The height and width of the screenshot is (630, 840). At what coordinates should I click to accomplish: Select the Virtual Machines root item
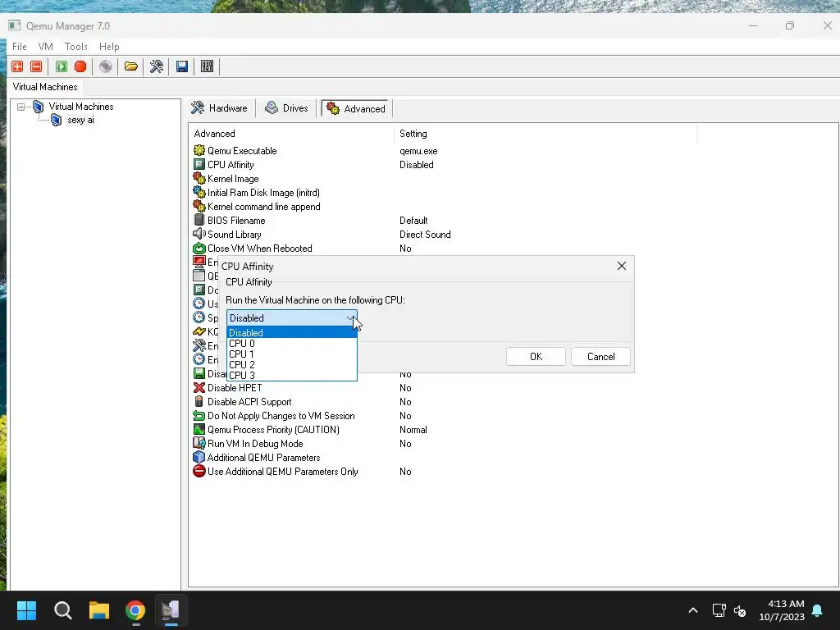click(81, 107)
